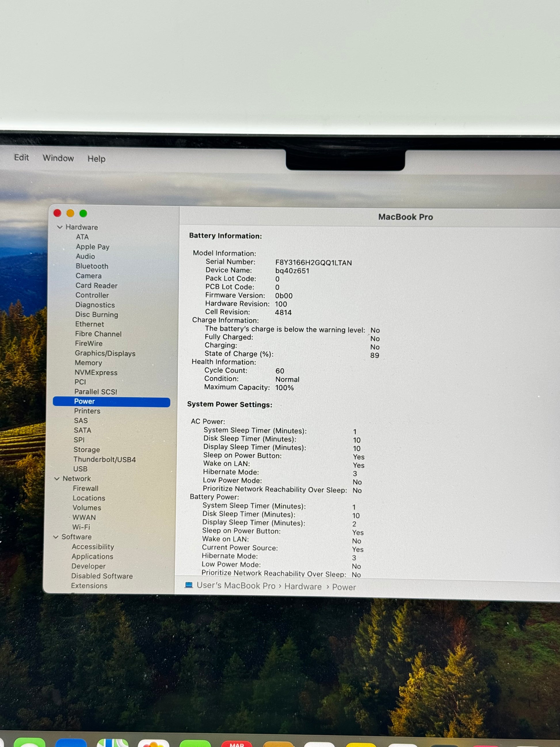Open the Help menu
The width and height of the screenshot is (560, 747).
(x=96, y=159)
